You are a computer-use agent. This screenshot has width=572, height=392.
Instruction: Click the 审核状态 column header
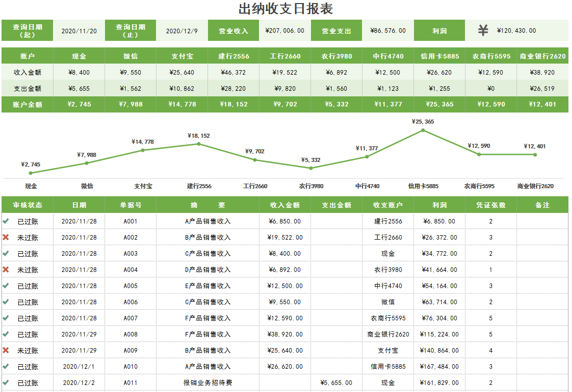pos(28,205)
